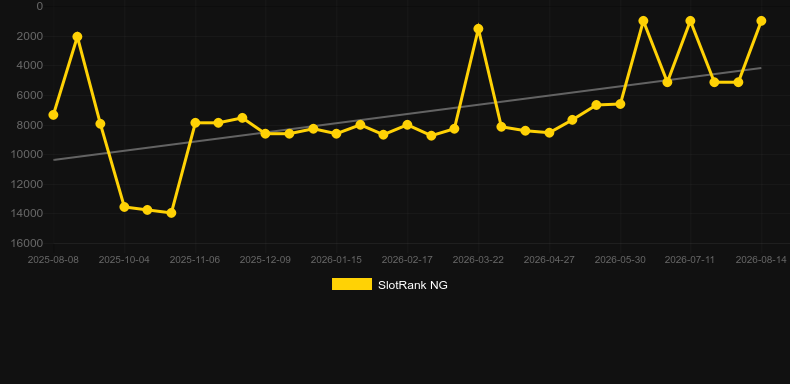Select the peak data point at 2026-07-11
Viewport: 790px width, 384px height.
click(x=690, y=21)
